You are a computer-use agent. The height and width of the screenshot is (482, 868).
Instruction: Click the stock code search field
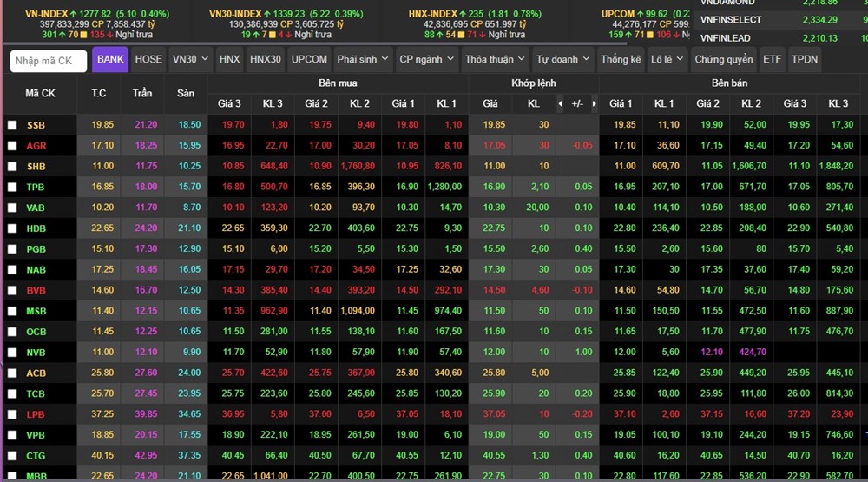(x=49, y=61)
